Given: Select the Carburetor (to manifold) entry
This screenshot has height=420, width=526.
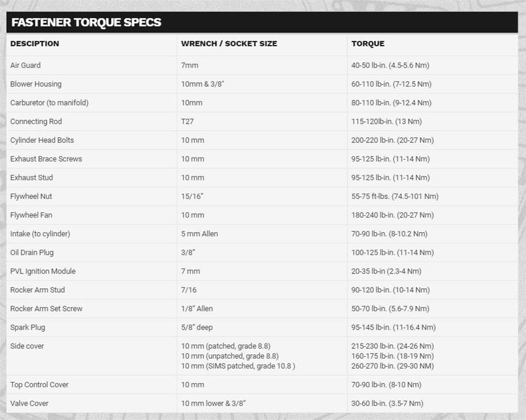Looking at the screenshot, I should 49,103.
